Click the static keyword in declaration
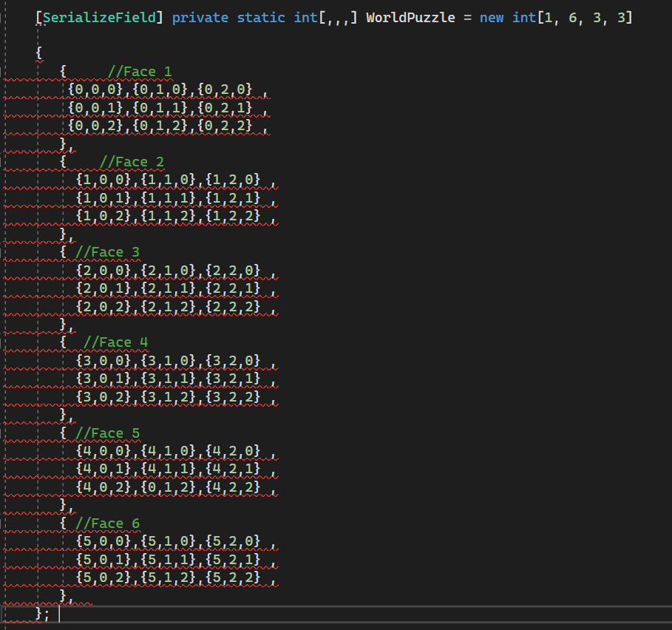This screenshot has width=672, height=630. pyautogui.click(x=261, y=17)
